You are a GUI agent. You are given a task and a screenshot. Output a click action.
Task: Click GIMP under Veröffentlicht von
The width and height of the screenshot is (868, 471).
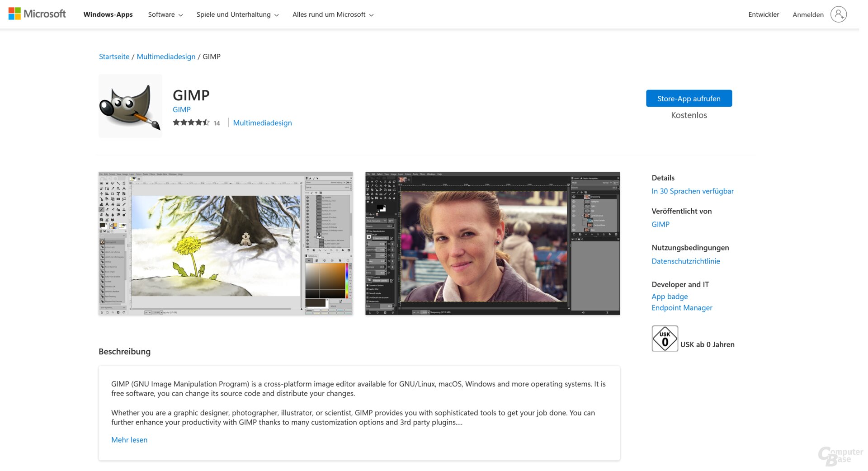660,224
